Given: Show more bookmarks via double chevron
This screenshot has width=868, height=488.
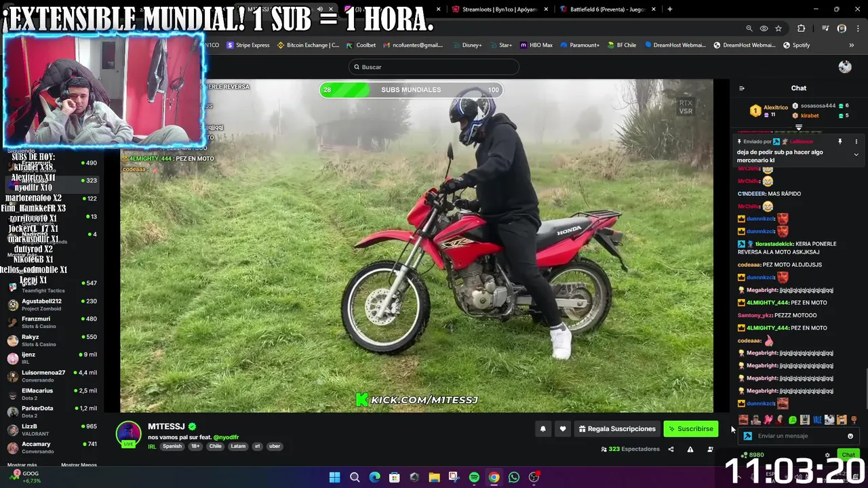Looking at the screenshot, I should [851, 45].
